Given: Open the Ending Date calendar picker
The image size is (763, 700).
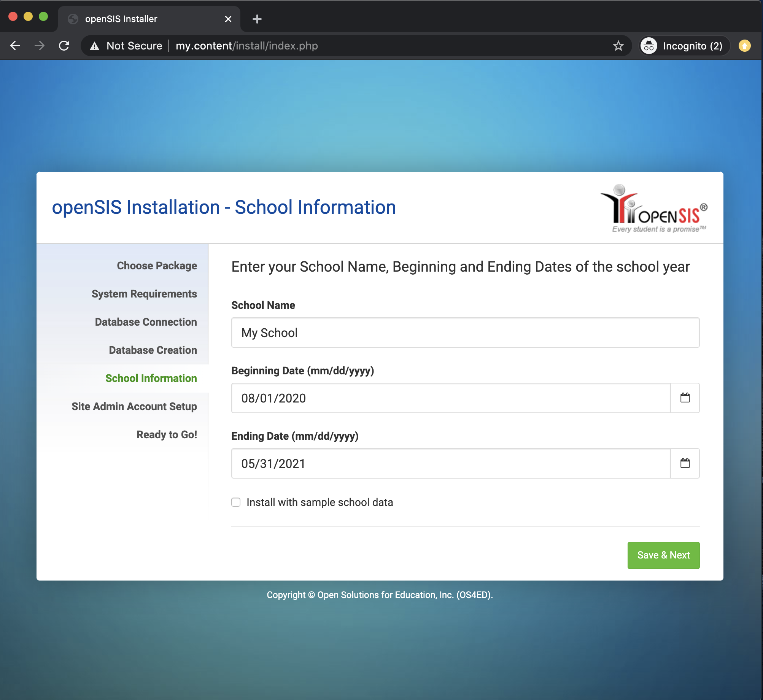Looking at the screenshot, I should [685, 463].
